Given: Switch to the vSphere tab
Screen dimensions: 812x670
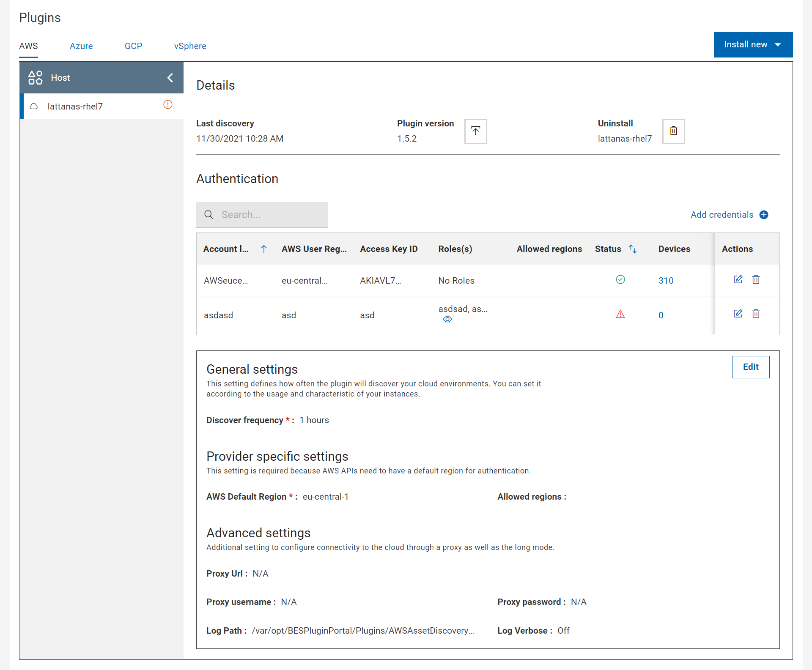Looking at the screenshot, I should (x=190, y=46).
